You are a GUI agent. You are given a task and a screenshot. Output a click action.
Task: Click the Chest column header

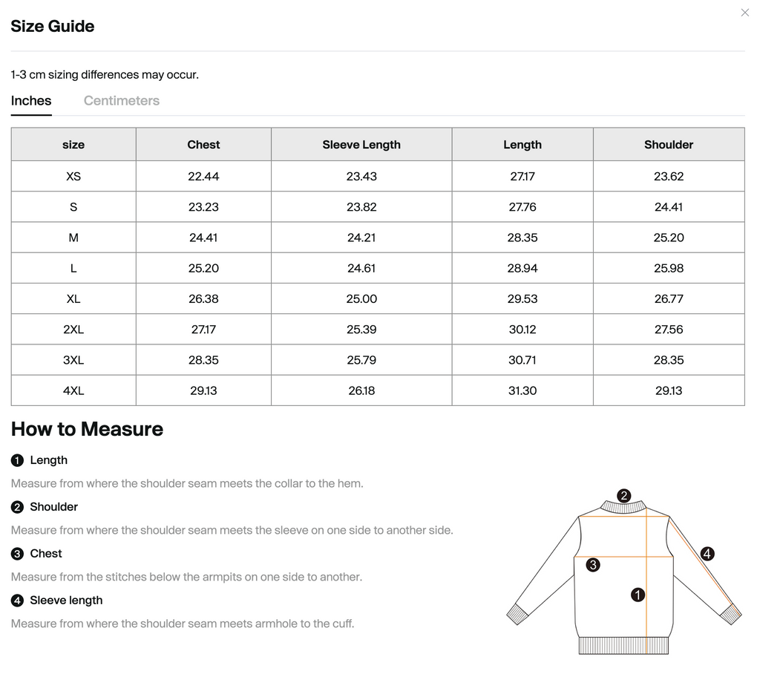[203, 145]
